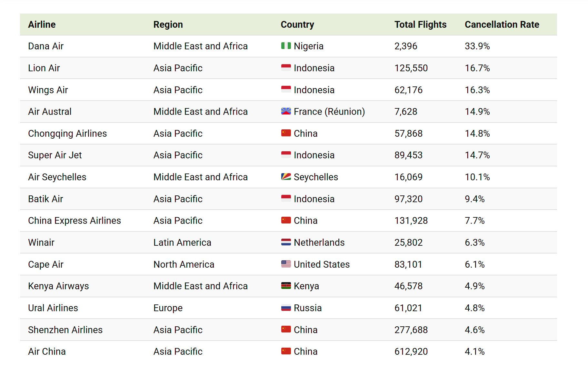Select the Wings Air airline cell
The height and width of the screenshot is (376, 588).
point(48,90)
